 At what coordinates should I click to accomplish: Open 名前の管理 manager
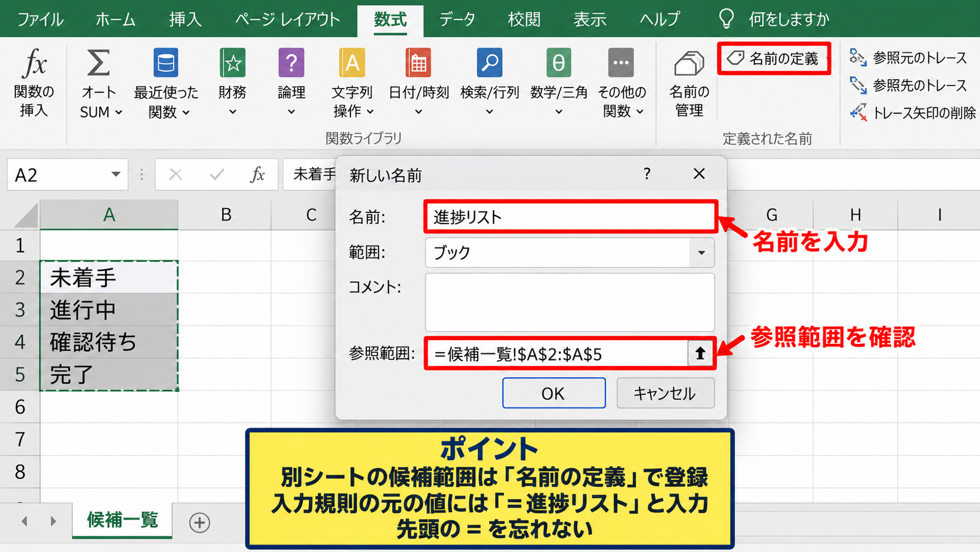689,83
